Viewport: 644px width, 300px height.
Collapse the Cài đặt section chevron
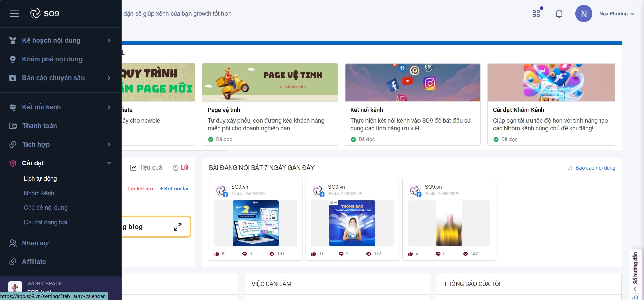point(109,163)
